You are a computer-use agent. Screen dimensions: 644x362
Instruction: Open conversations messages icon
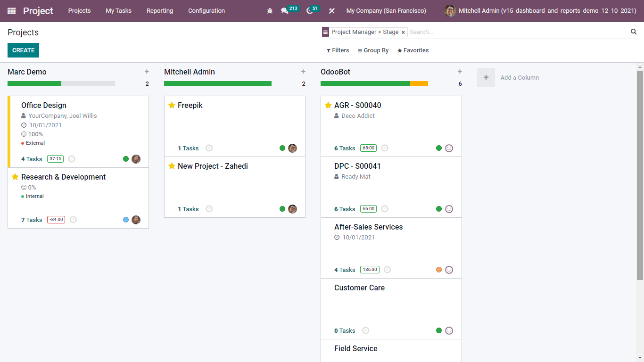coord(284,11)
